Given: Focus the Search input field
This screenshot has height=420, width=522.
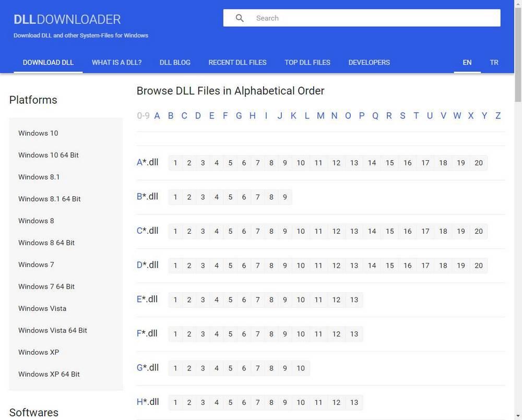Looking at the screenshot, I should click(362, 18).
